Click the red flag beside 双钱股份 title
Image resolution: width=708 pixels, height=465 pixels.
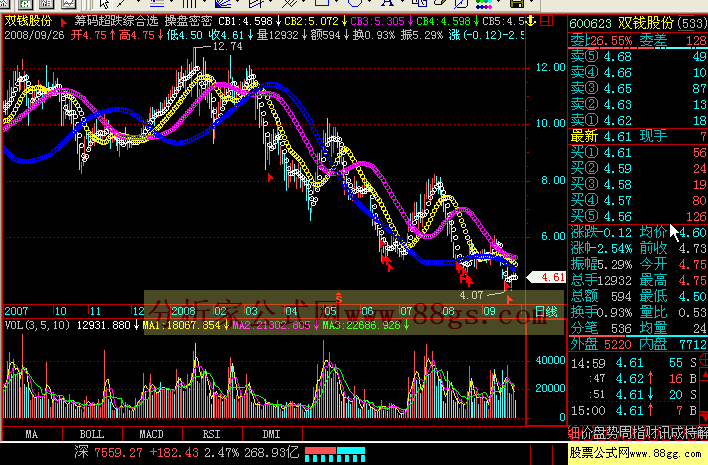[63, 22]
